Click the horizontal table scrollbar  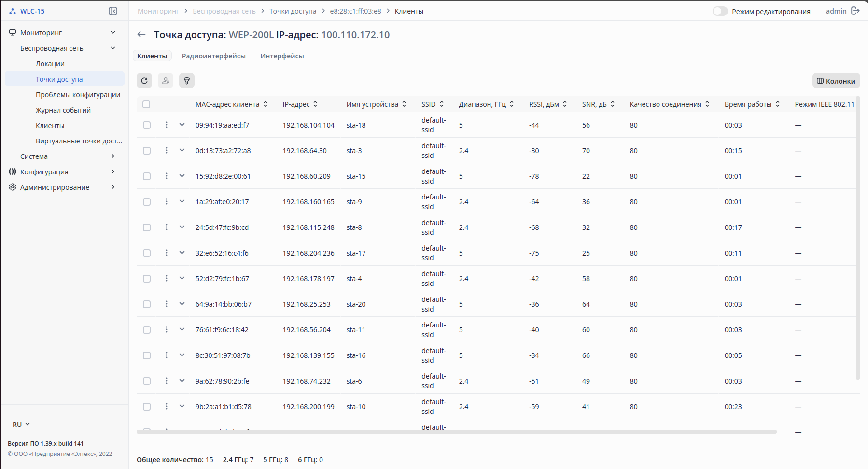pyautogui.click(x=457, y=432)
